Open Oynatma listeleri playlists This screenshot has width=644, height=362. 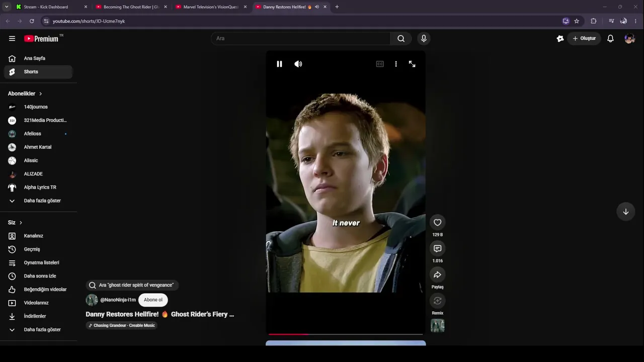point(38,262)
